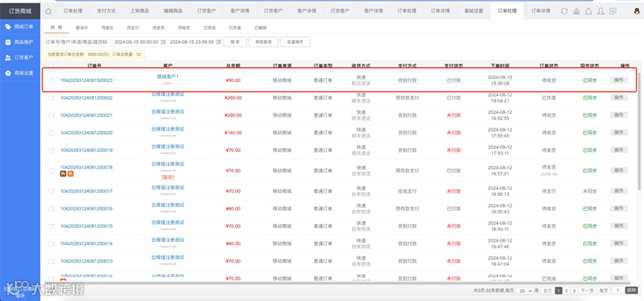Open 商城订单 in the sidebar
This screenshot has height=301, width=644.
[20, 27]
